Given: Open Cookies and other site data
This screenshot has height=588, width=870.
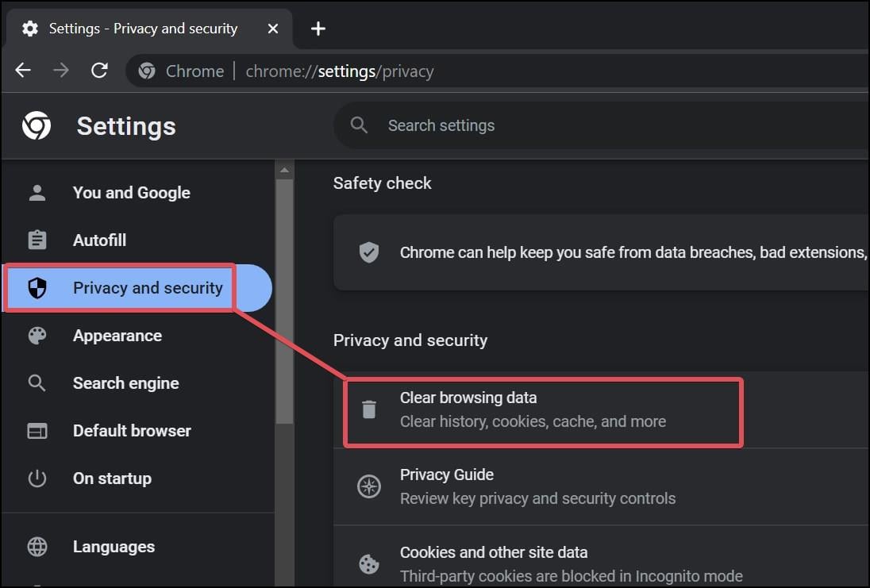Looking at the screenshot, I should (602, 557).
